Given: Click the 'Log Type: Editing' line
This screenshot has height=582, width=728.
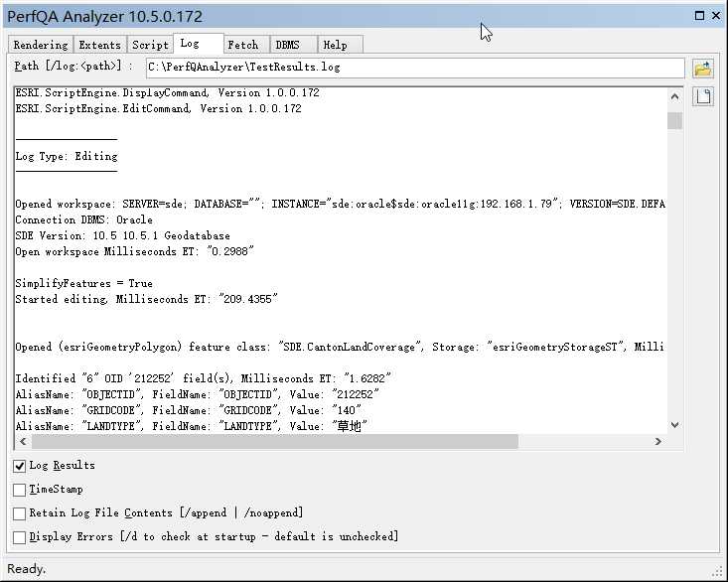Looking at the screenshot, I should [x=67, y=156].
